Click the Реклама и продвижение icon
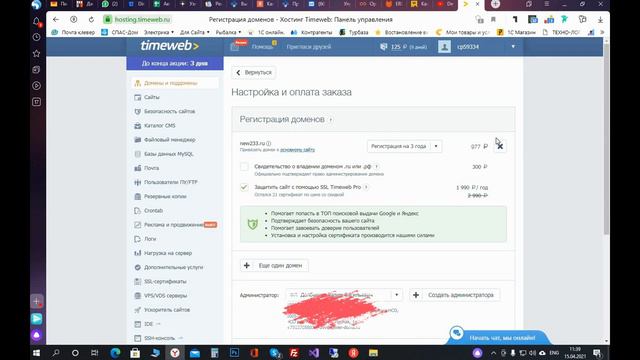Screen dimensions: 640x360 (138, 225)
